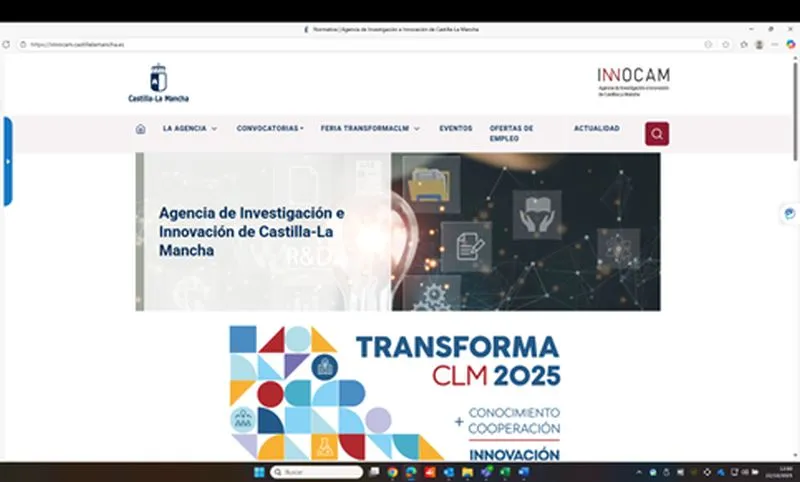Screen dimensions: 800x482
Task: Open the Windows Start menu
Action: (x=259, y=472)
